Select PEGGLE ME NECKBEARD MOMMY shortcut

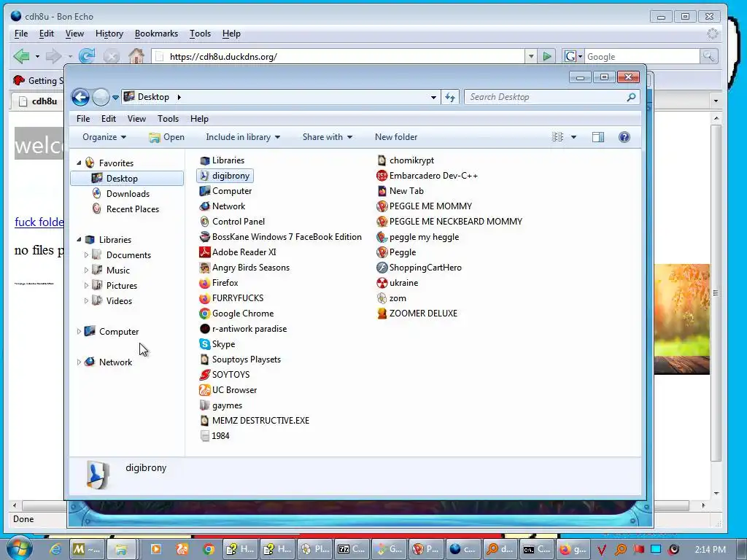[449, 222]
